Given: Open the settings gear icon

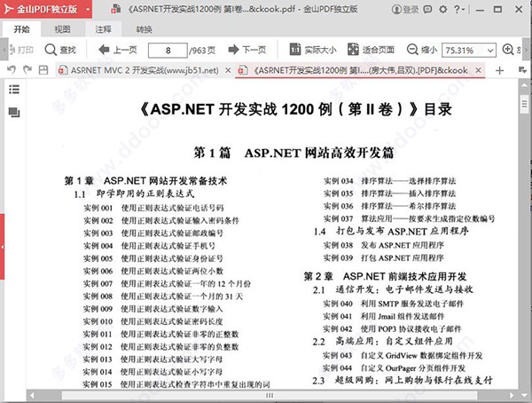Looking at the screenshot, I should pyautogui.click(x=442, y=9).
